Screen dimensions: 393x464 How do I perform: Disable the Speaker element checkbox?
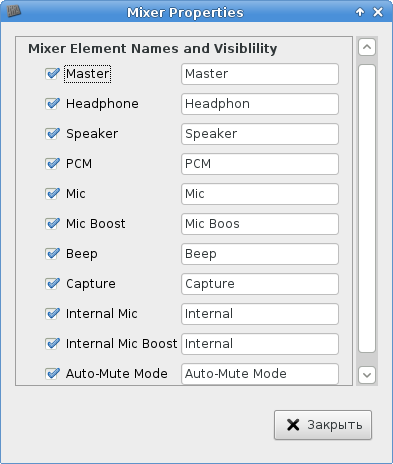tap(52, 134)
